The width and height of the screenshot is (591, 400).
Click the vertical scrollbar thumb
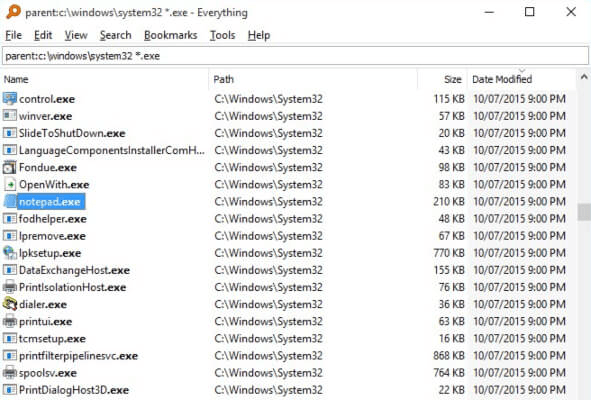(x=584, y=212)
